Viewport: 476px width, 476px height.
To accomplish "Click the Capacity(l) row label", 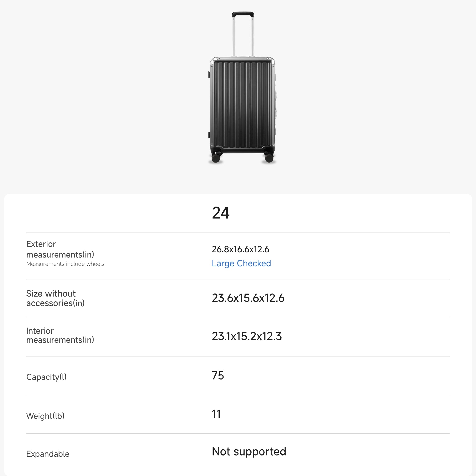I will point(46,377).
